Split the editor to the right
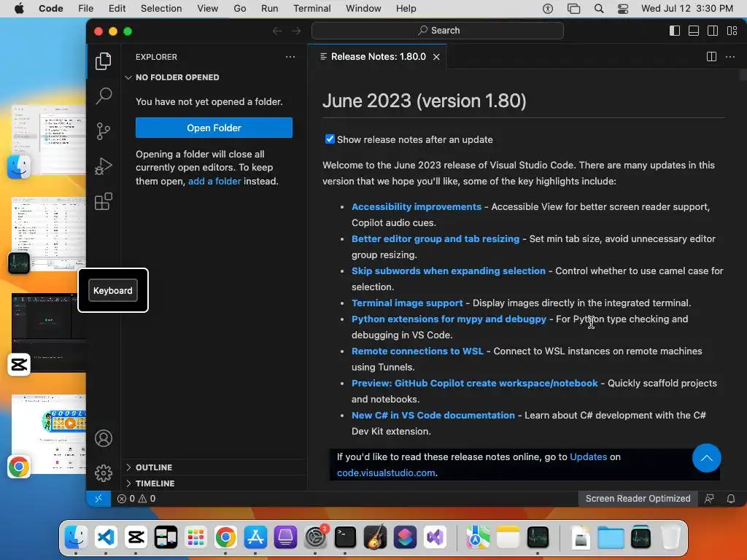Image resolution: width=747 pixels, height=560 pixels. (x=711, y=57)
